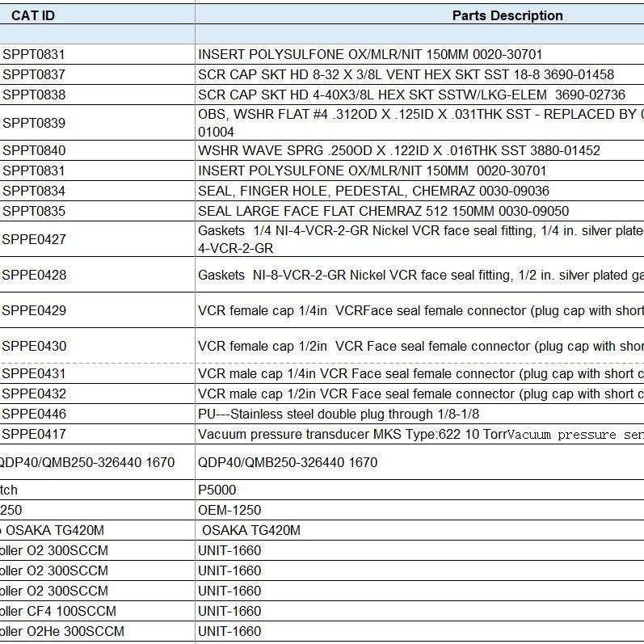Select the Vacuum pressure transducer MKS cell

pyautogui.click(x=420, y=434)
